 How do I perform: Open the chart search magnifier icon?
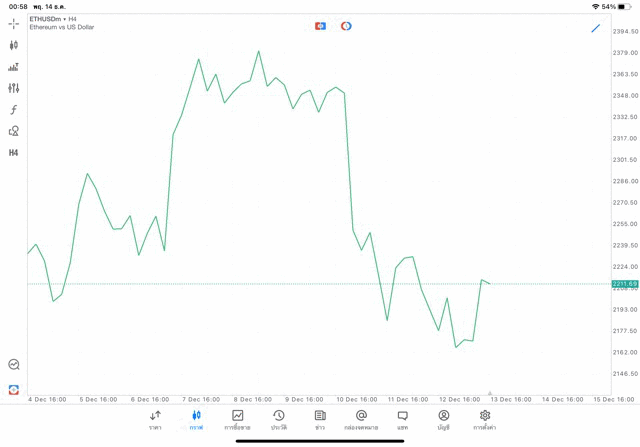[x=13, y=365]
